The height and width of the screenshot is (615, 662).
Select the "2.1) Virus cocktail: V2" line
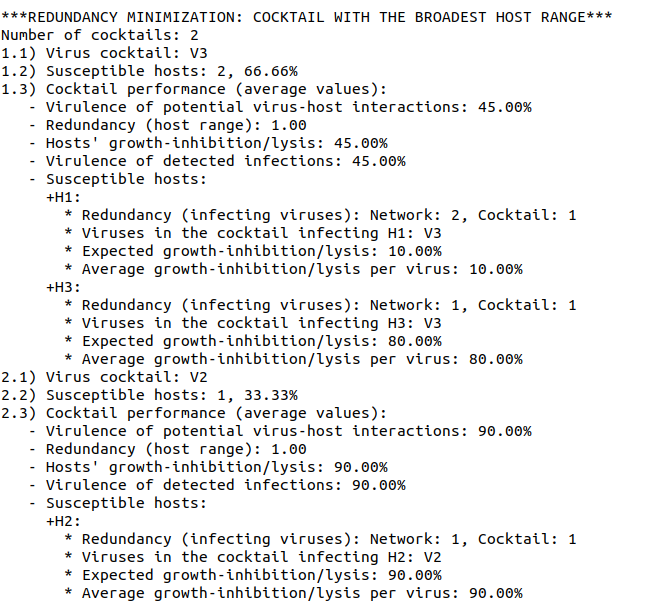tap(104, 377)
